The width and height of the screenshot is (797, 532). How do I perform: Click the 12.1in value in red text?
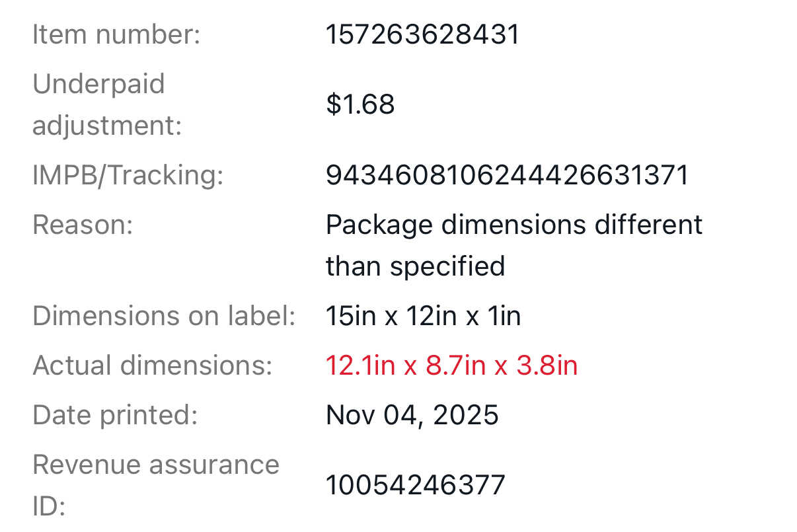360,365
